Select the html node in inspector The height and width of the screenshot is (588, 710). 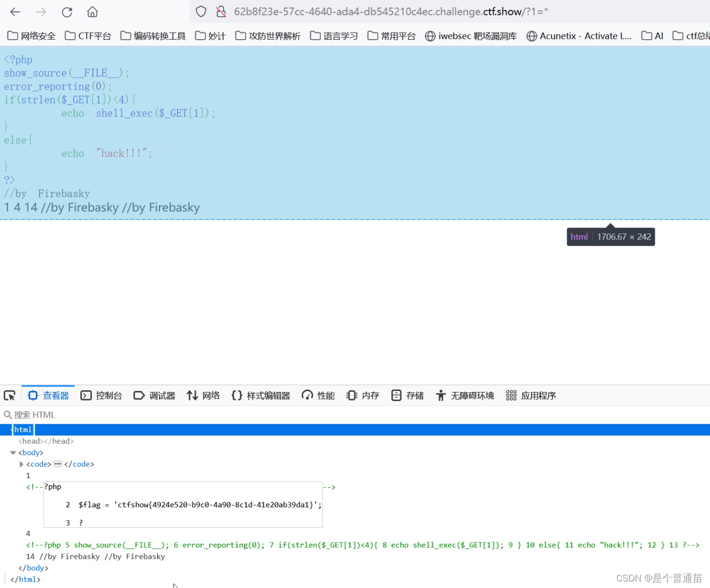(x=23, y=430)
